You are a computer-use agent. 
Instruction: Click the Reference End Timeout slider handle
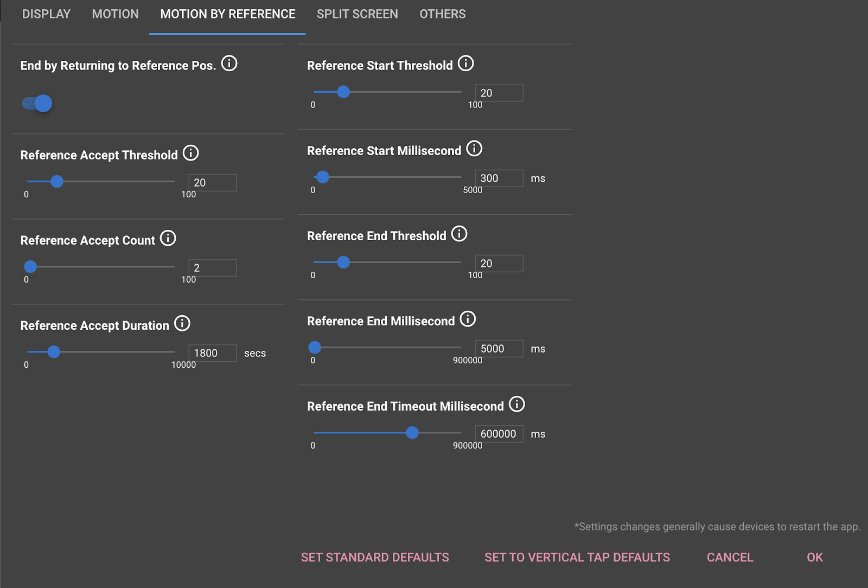coord(412,432)
